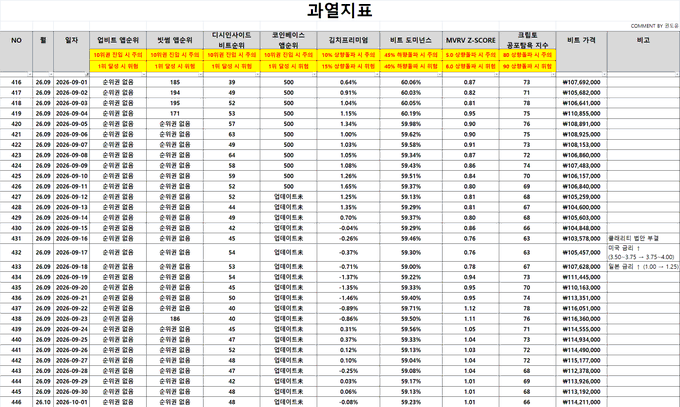680x407 pixels.
Task: Select the row number cell 446
Action: [x=16, y=402]
